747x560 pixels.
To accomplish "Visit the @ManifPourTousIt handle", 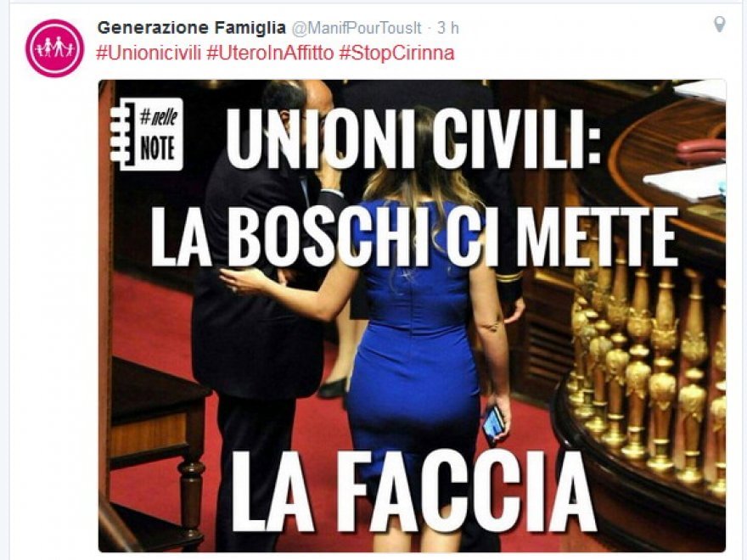I will point(356,28).
